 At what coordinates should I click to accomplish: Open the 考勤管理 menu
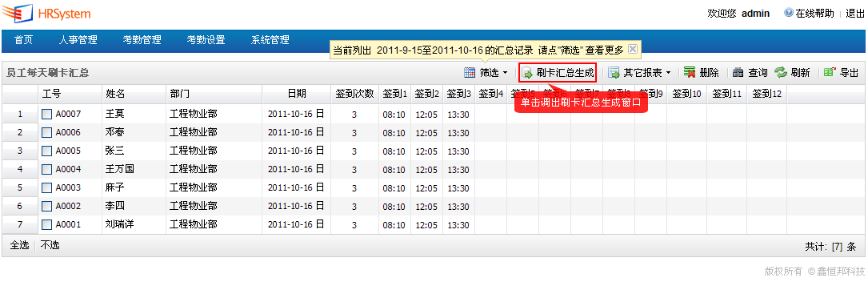142,40
